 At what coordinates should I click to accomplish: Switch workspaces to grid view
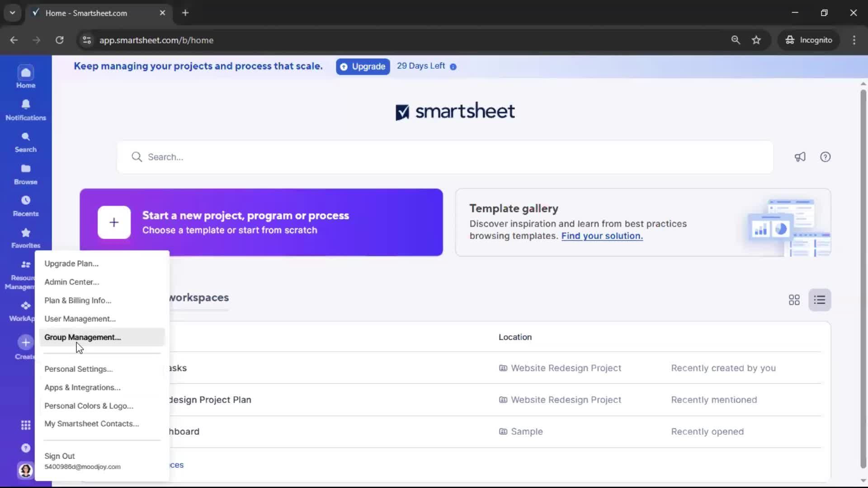(x=794, y=300)
